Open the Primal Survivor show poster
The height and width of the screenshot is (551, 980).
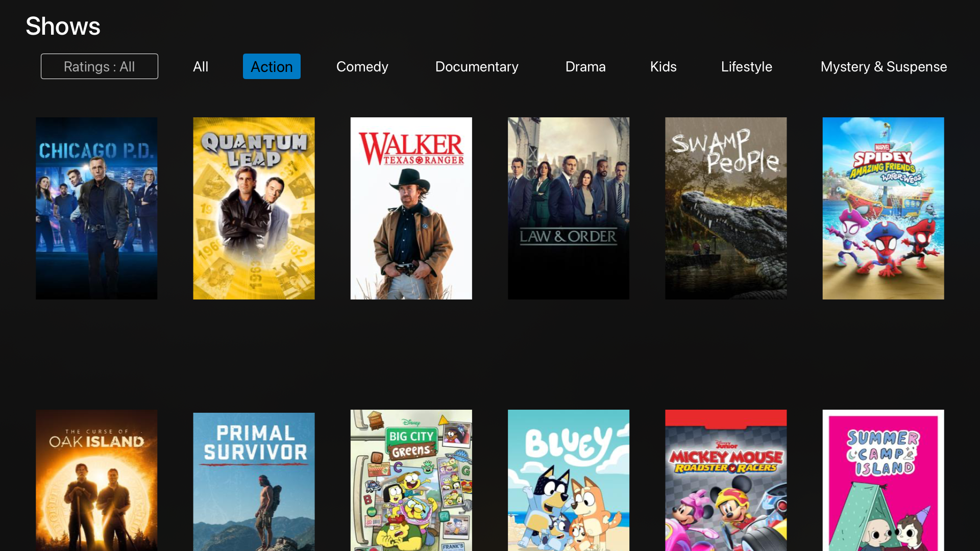pyautogui.click(x=254, y=482)
